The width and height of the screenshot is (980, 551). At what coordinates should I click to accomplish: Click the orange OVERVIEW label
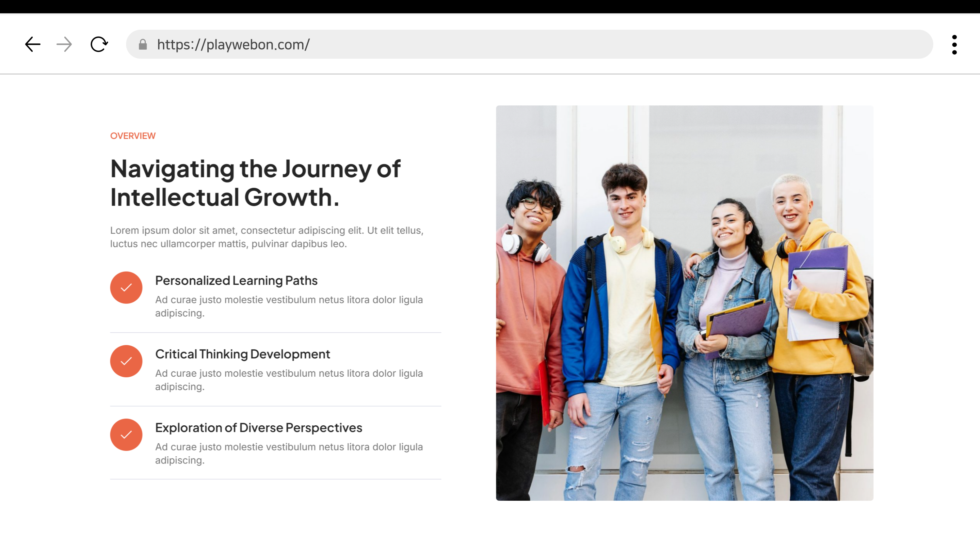133,136
